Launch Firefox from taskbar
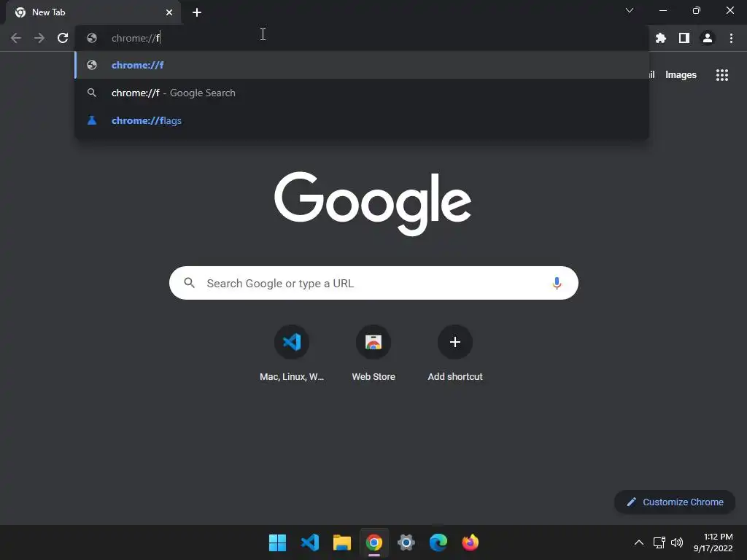 [471, 542]
